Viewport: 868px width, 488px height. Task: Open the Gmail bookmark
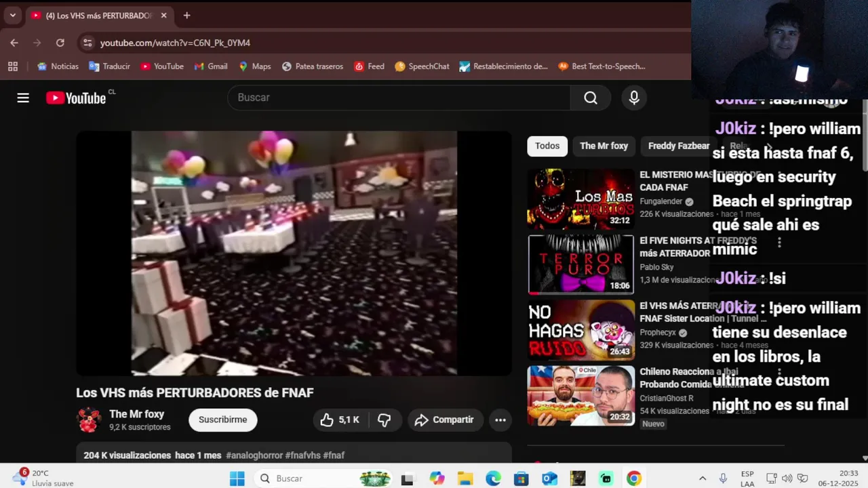[211, 66]
